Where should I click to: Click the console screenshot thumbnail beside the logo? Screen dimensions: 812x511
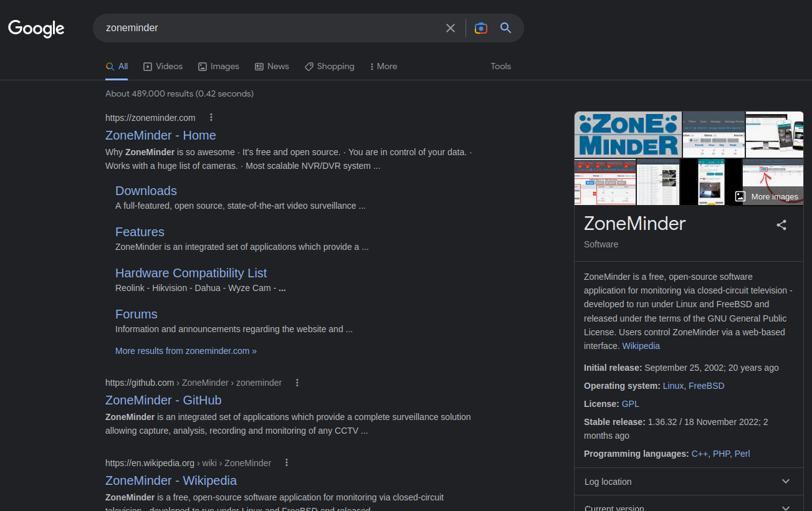coord(714,135)
